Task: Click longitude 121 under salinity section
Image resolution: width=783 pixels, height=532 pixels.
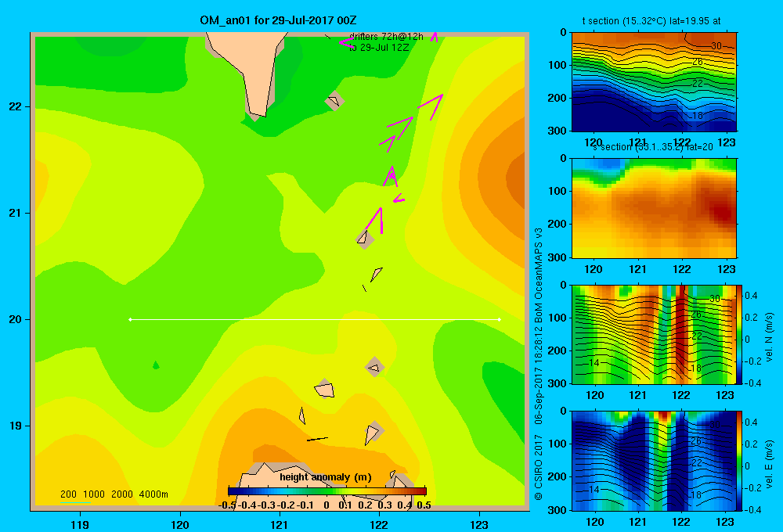Action: (637, 269)
